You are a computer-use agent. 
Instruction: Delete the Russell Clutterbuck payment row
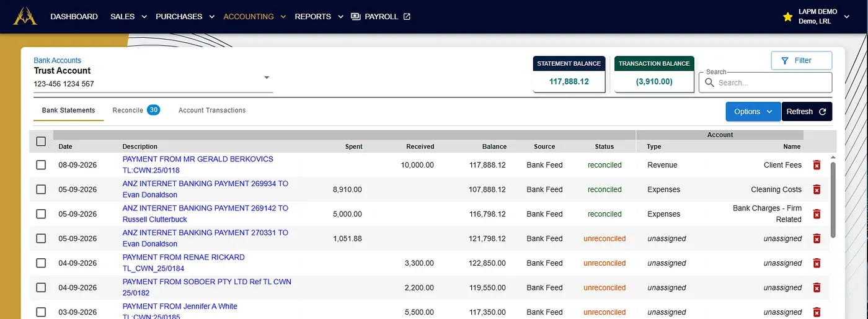coord(817,214)
